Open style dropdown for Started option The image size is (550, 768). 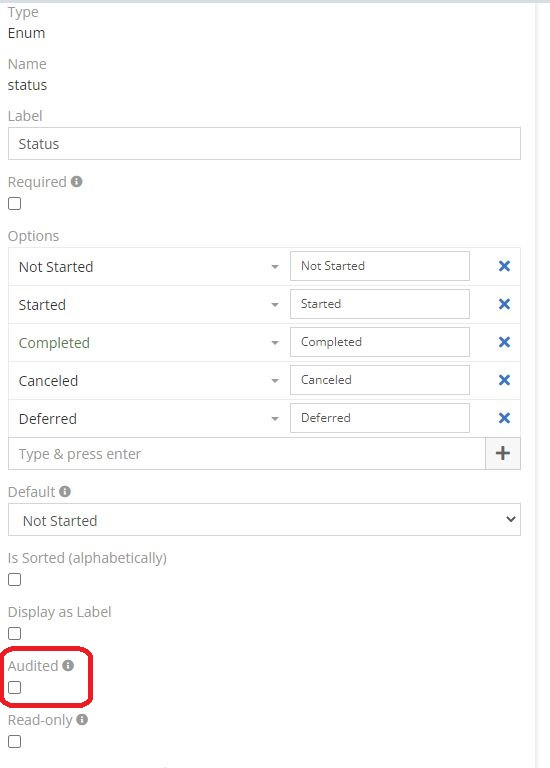[x=275, y=305]
